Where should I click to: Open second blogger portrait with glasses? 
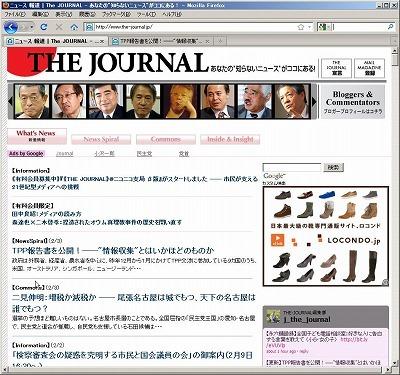pyautogui.click(x=69, y=101)
